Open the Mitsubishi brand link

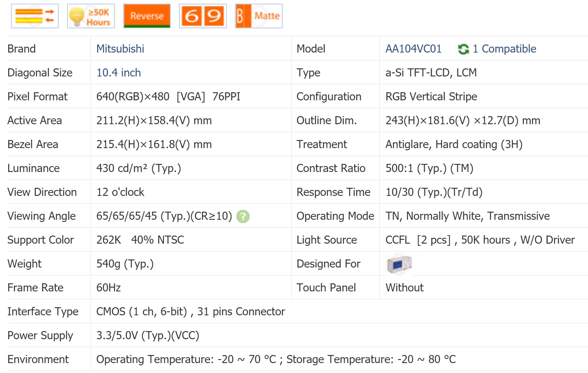(x=120, y=49)
